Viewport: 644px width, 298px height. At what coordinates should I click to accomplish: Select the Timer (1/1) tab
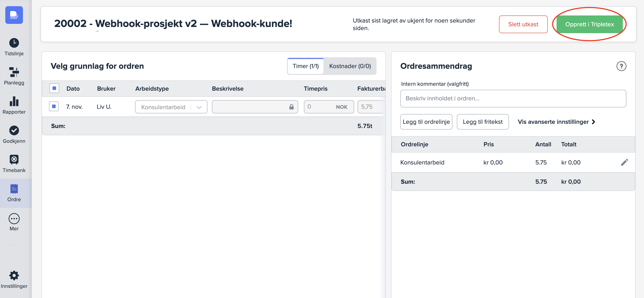pyautogui.click(x=305, y=66)
